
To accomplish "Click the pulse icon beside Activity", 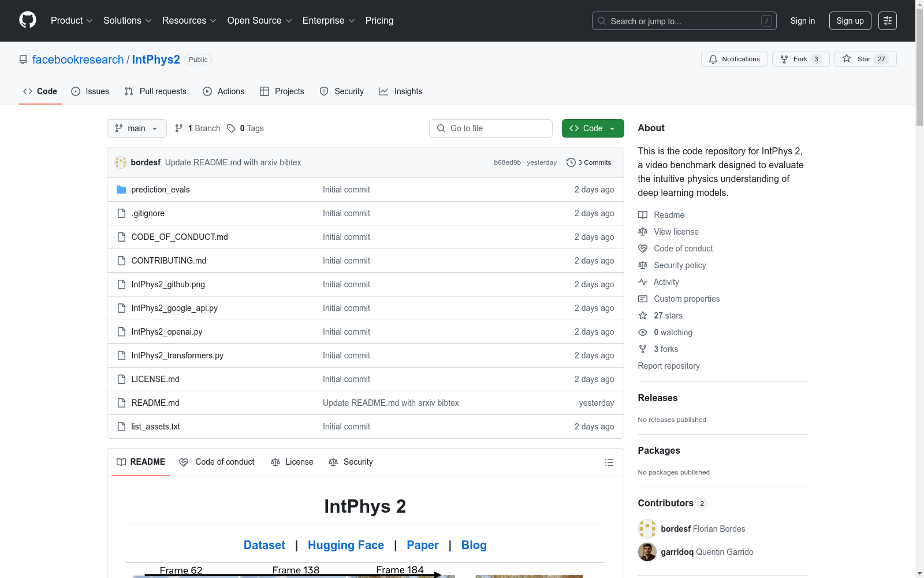I will pos(643,282).
